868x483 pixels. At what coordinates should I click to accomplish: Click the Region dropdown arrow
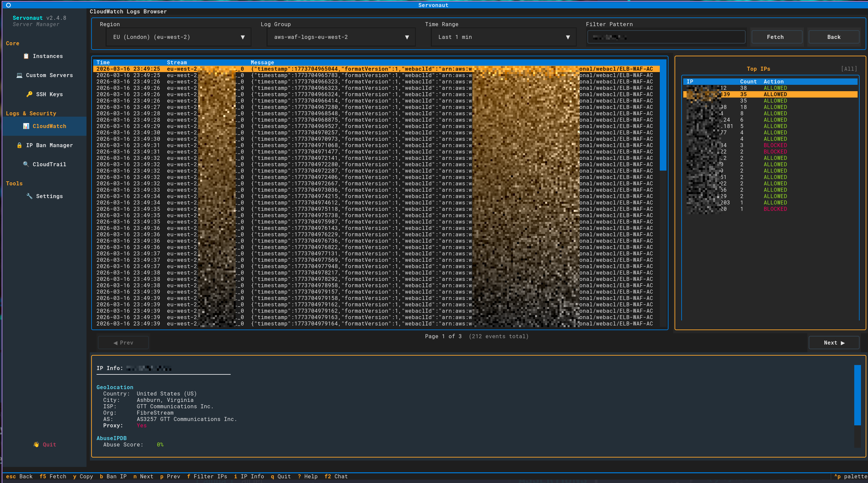tap(243, 37)
